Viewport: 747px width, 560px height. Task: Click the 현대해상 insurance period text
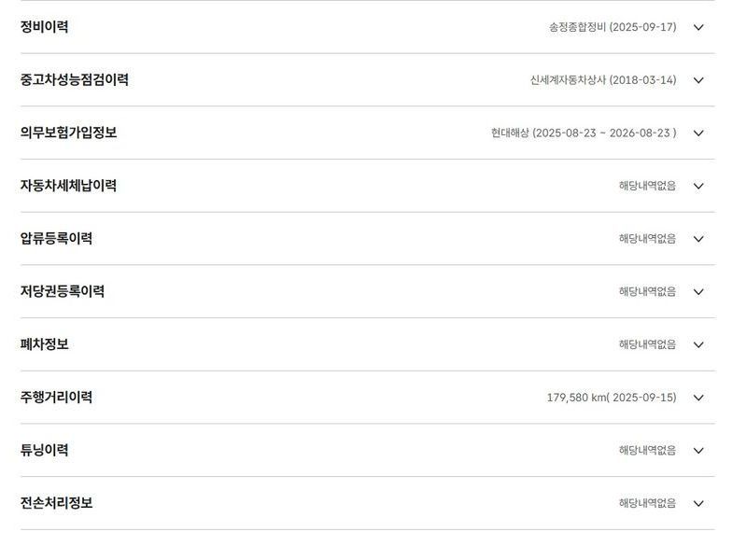[x=584, y=133]
